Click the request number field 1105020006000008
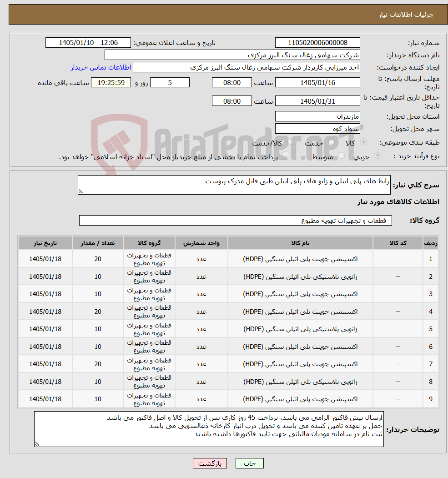The image size is (448, 478). point(317,43)
